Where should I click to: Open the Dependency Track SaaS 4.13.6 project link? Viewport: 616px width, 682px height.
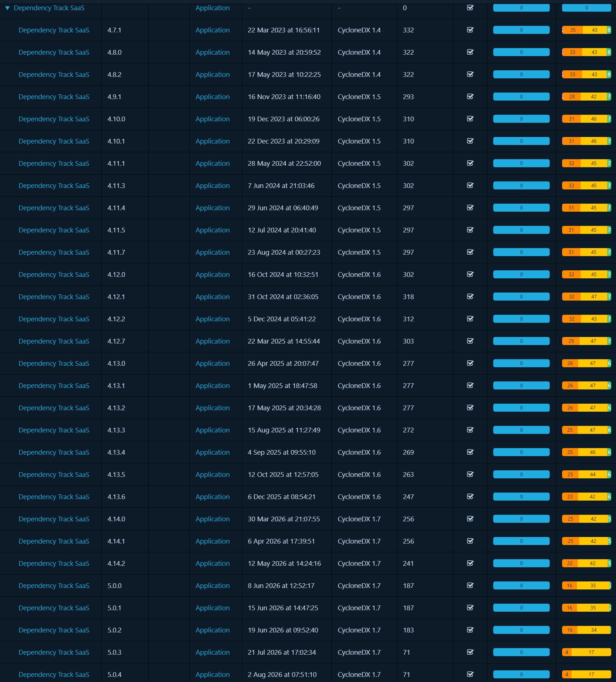54,497
